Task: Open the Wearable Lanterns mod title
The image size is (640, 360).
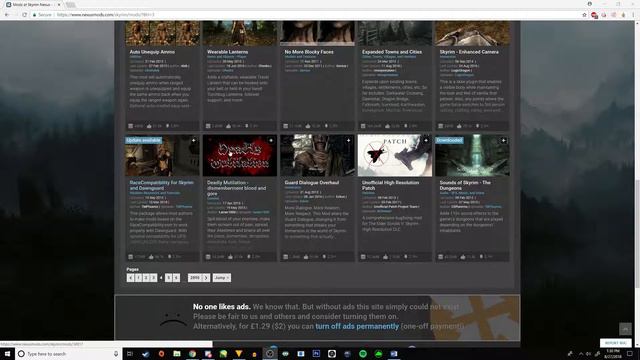Action: 227,52
